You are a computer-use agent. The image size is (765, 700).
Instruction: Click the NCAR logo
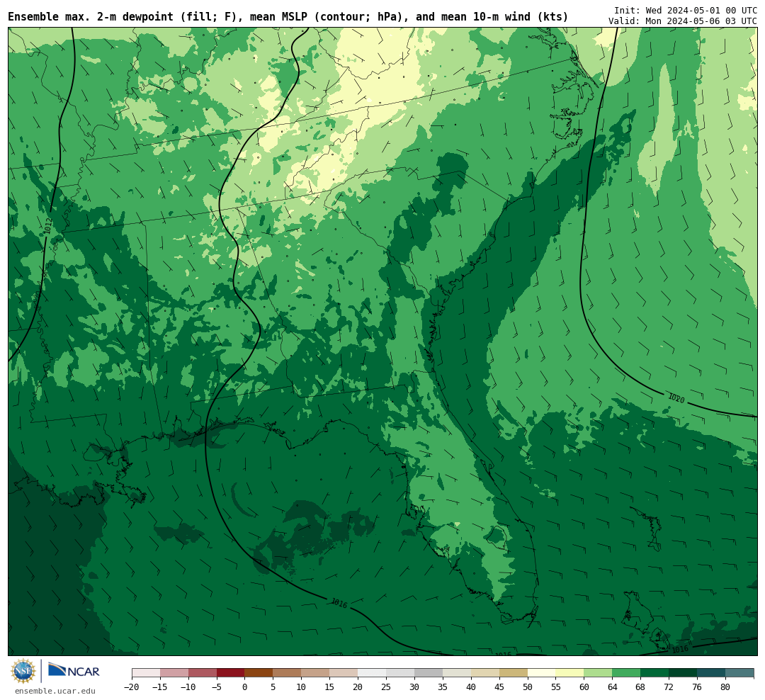coord(74,672)
